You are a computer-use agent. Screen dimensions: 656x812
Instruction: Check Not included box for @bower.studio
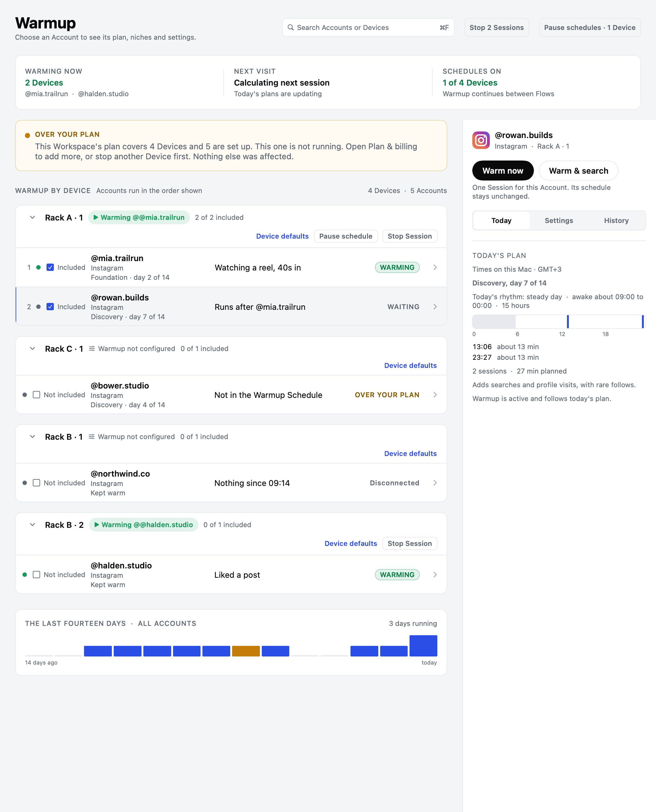pyautogui.click(x=36, y=394)
